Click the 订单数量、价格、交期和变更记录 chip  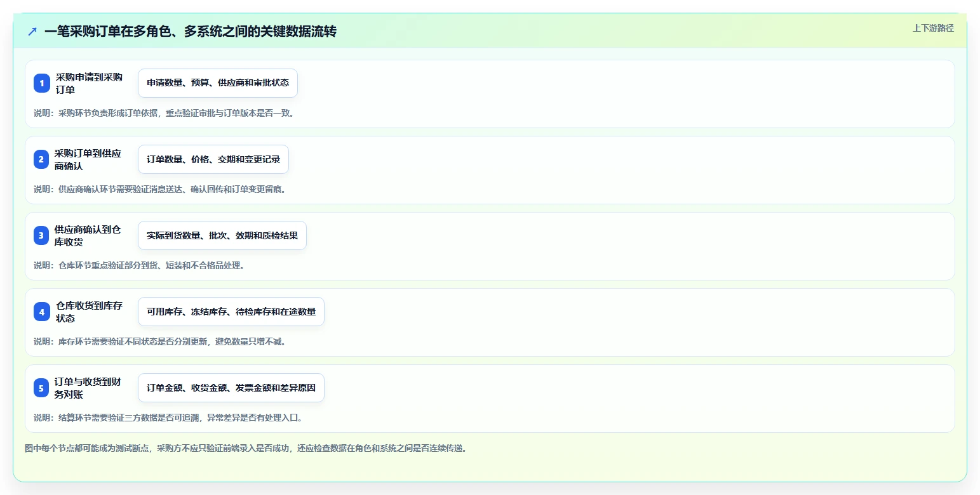coord(213,159)
